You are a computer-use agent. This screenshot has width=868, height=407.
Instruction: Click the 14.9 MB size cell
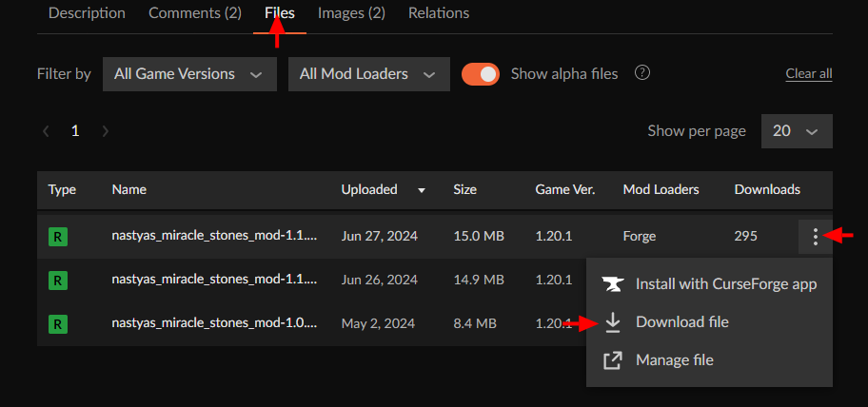tap(479, 281)
